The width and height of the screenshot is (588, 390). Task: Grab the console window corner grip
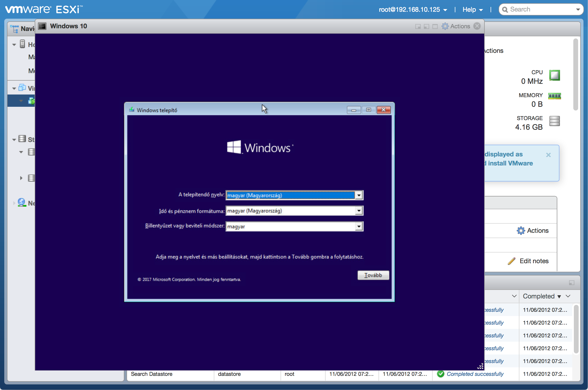click(x=480, y=366)
